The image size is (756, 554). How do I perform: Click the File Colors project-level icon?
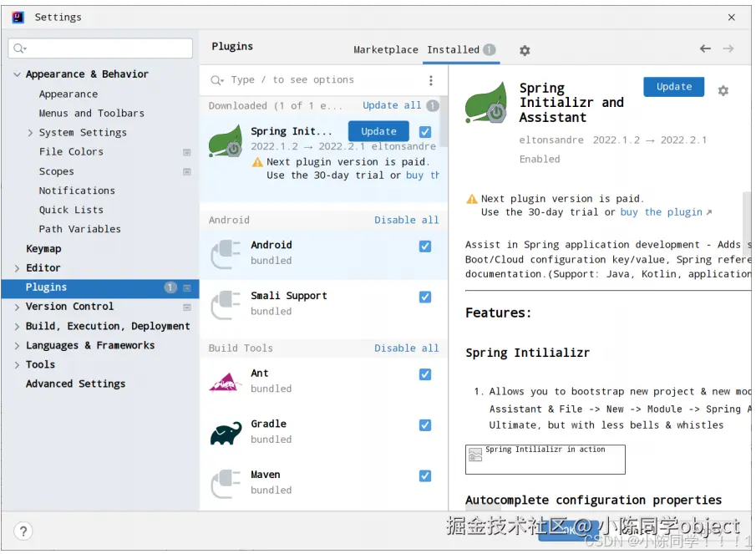[x=186, y=152]
